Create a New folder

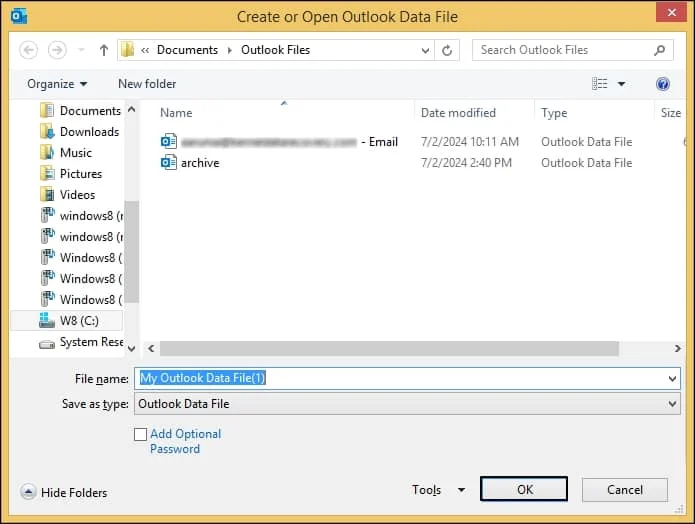pos(147,84)
